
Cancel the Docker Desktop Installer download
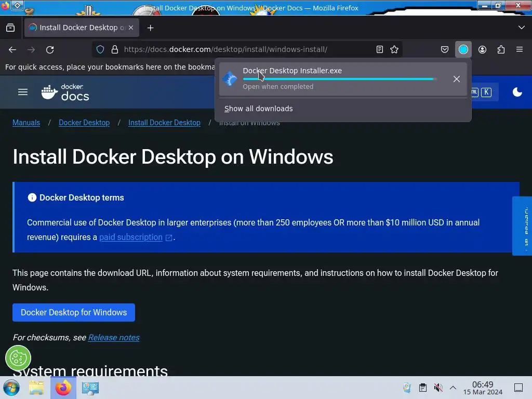457,79
